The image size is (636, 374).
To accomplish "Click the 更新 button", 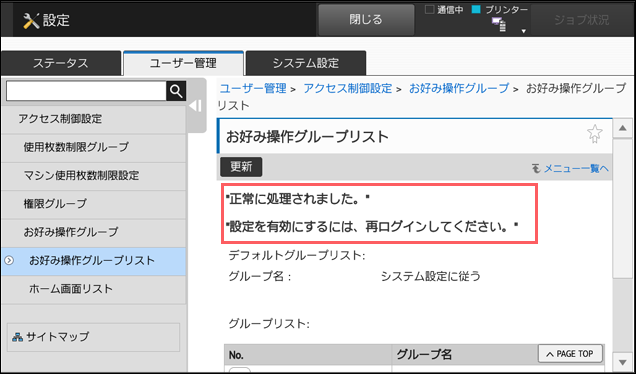I will 241,167.
